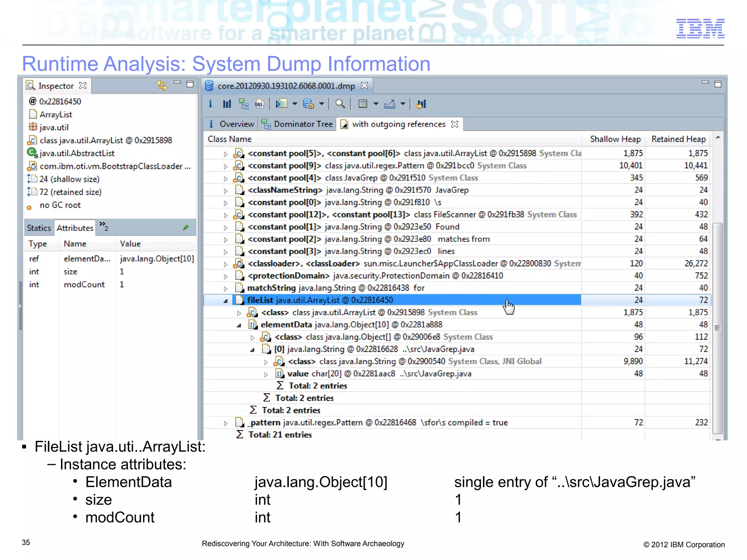747x560 pixels.
Task: Select the constant pool[9] regex.Pattern row
Action: tap(458, 166)
